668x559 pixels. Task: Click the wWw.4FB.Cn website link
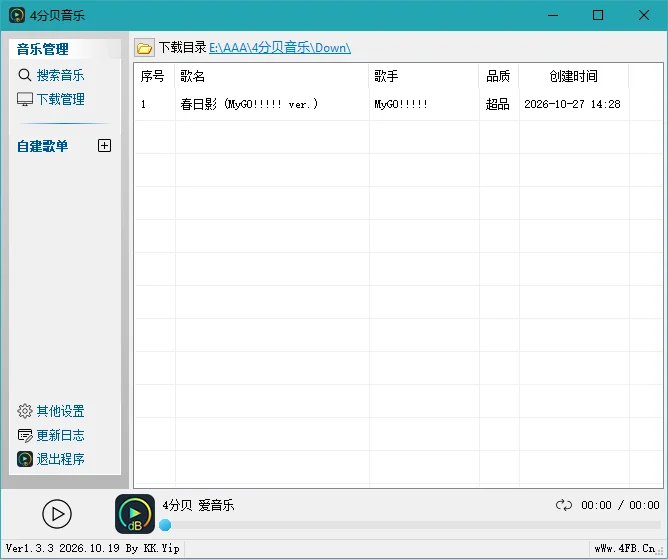click(x=625, y=548)
